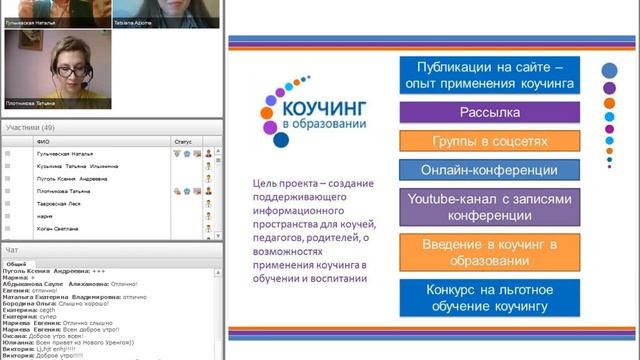Viewport: 640px width, 360px height.
Task: Click screen-share status icon for Гульчевская Наталья
Action: click(x=197, y=153)
